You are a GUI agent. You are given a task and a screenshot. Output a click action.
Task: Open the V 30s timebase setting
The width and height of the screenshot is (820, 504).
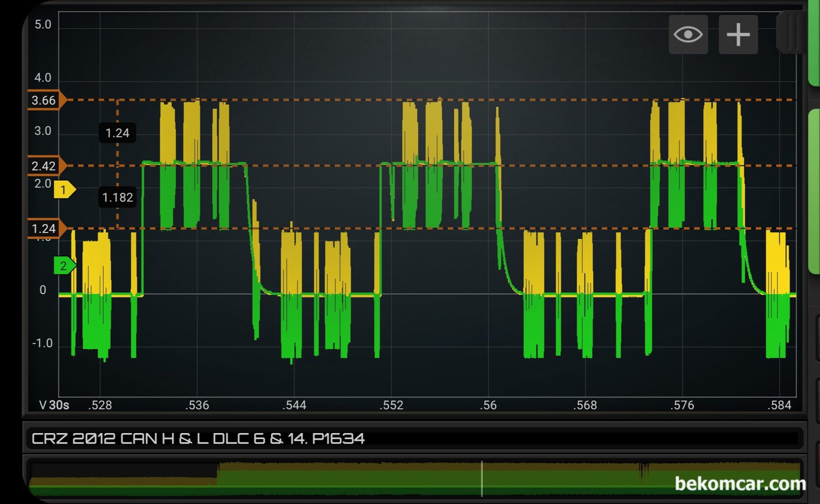(x=54, y=405)
